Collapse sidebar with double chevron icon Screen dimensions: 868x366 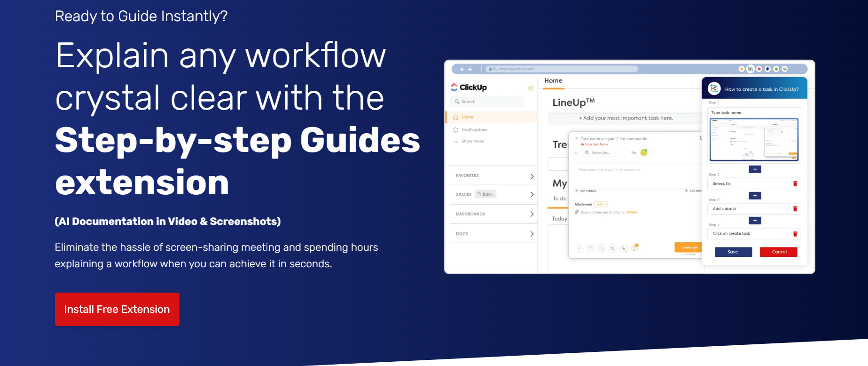point(531,88)
